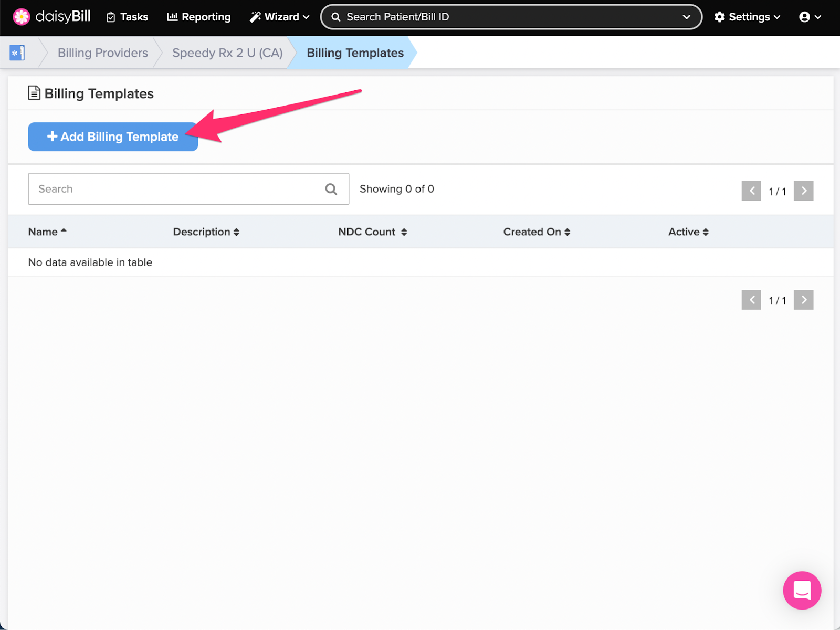Click the Wizard magic wand icon
The height and width of the screenshot is (630, 840).
255,17
